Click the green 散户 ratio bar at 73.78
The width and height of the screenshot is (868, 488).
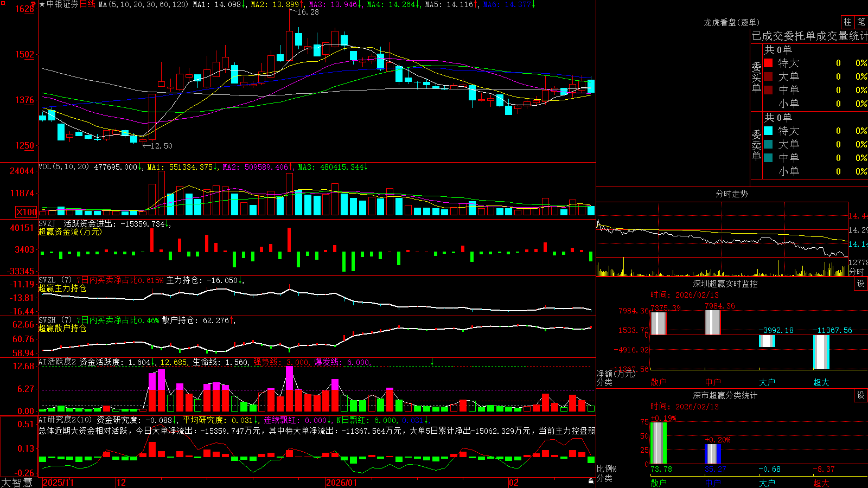tap(659, 443)
